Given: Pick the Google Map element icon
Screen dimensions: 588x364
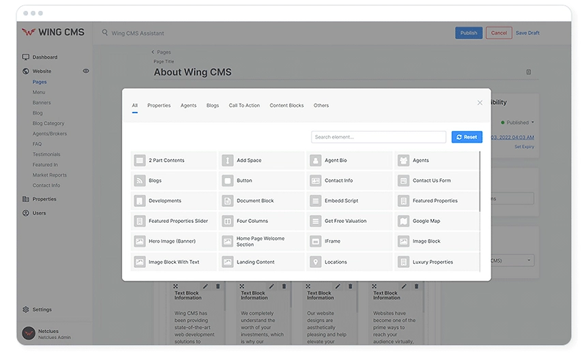Looking at the screenshot, I should coord(404,221).
